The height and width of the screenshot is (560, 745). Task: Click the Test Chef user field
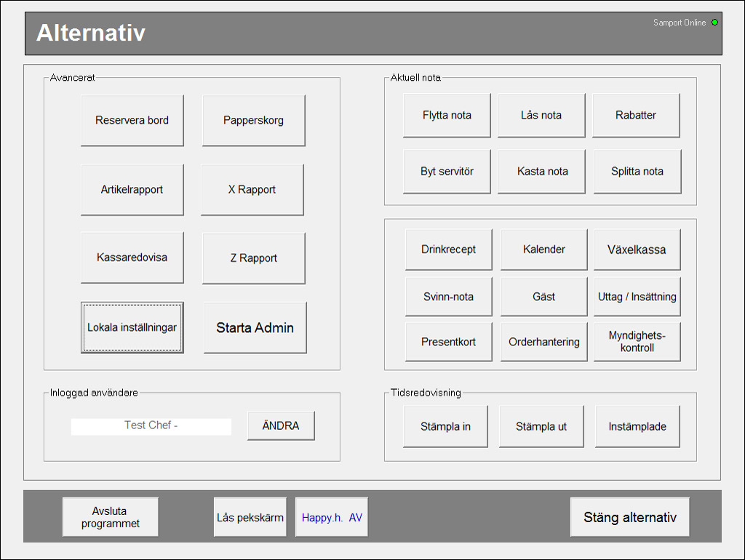[151, 426]
